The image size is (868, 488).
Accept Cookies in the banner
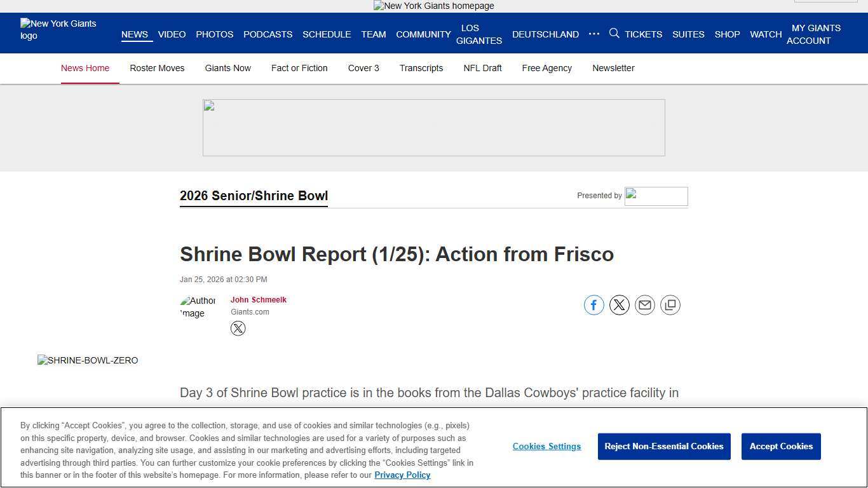click(781, 446)
